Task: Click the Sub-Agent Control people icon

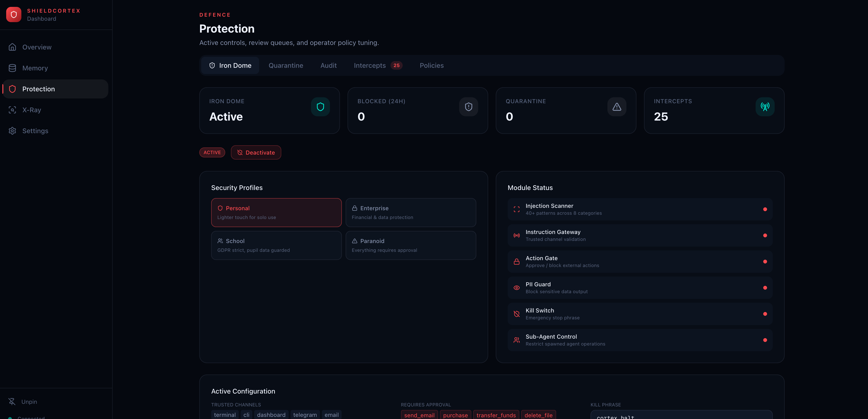Action: tap(517, 340)
